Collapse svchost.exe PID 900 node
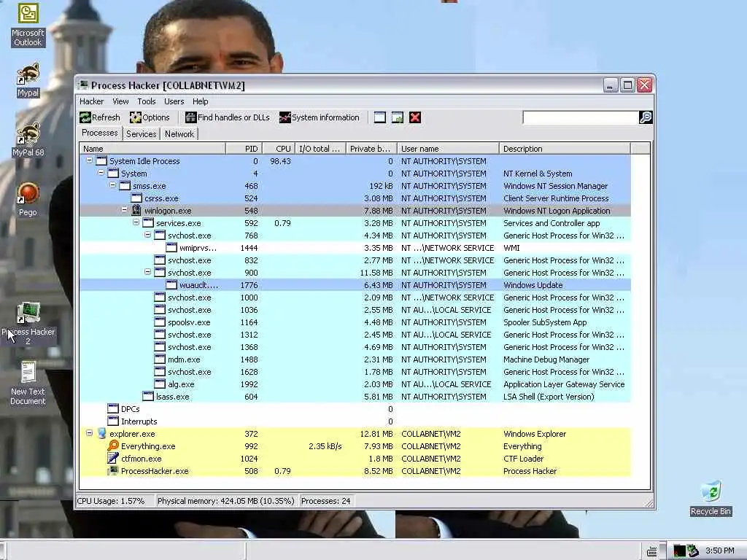Screen dimensions: 747x560 tap(147, 272)
